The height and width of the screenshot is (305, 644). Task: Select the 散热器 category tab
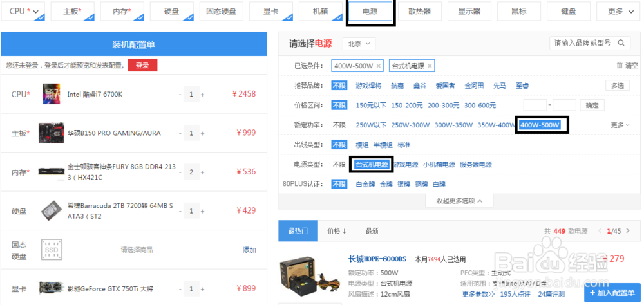pos(420,12)
